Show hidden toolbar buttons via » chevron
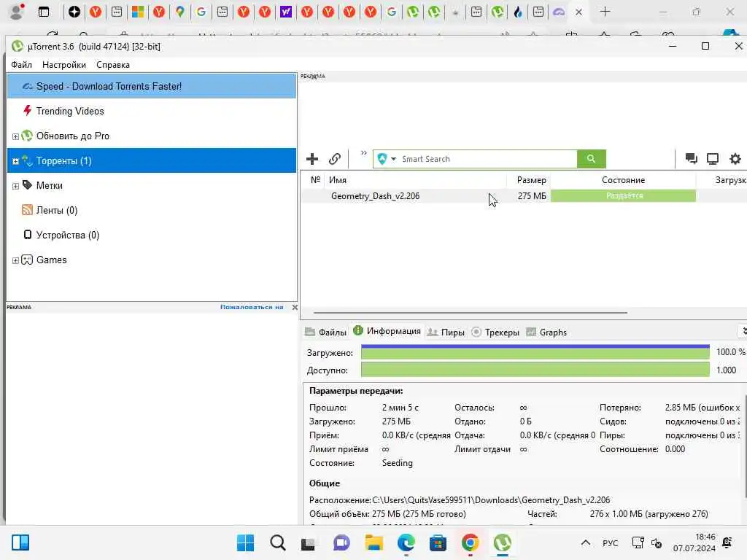Image resolution: width=747 pixels, height=560 pixels. coord(363,153)
